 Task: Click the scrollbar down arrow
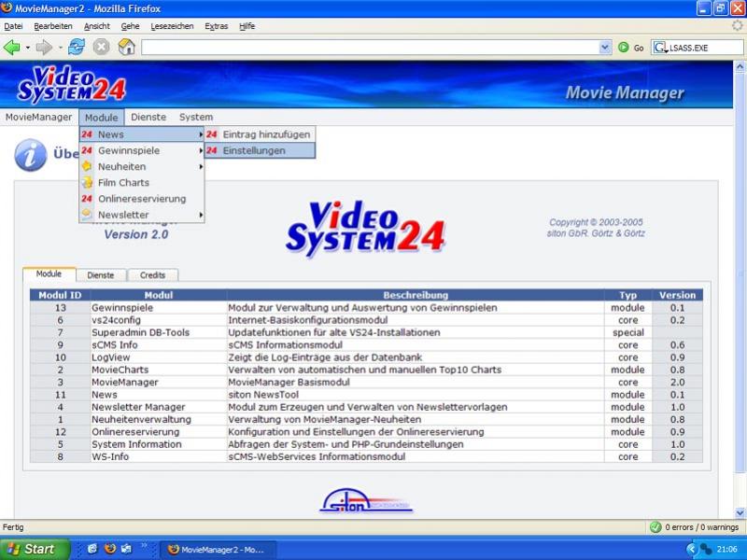[740, 512]
